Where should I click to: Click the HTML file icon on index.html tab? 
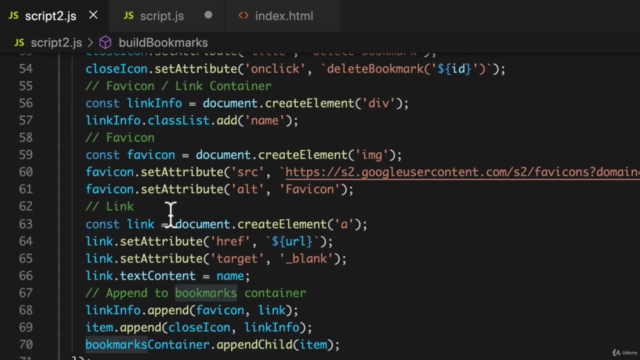click(x=243, y=16)
